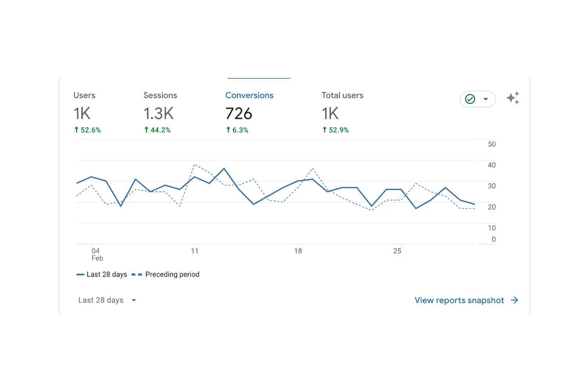
Task: Click the 726 conversions total
Action: pyautogui.click(x=239, y=114)
